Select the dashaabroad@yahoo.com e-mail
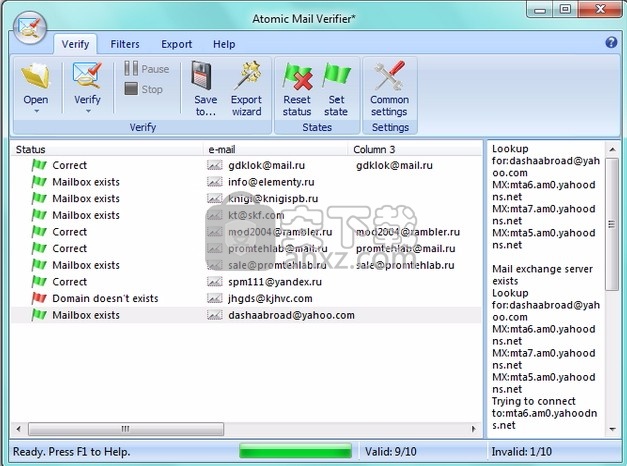627x466 pixels. pos(291,315)
